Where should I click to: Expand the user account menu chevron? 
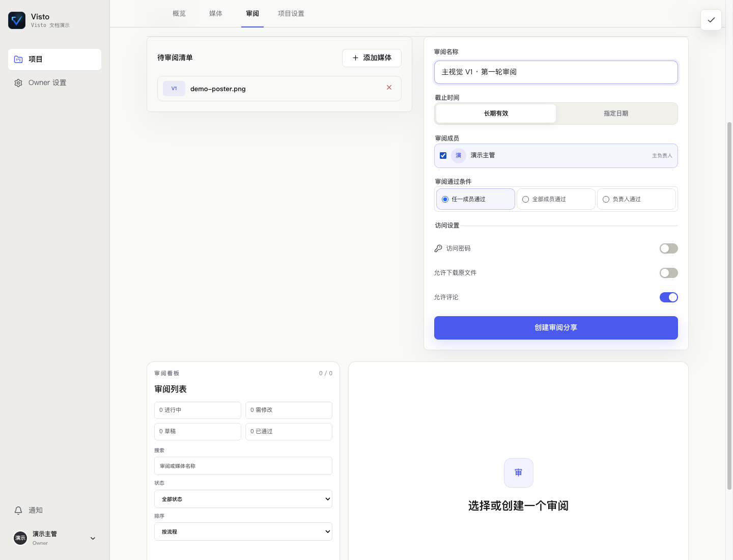[93, 538]
